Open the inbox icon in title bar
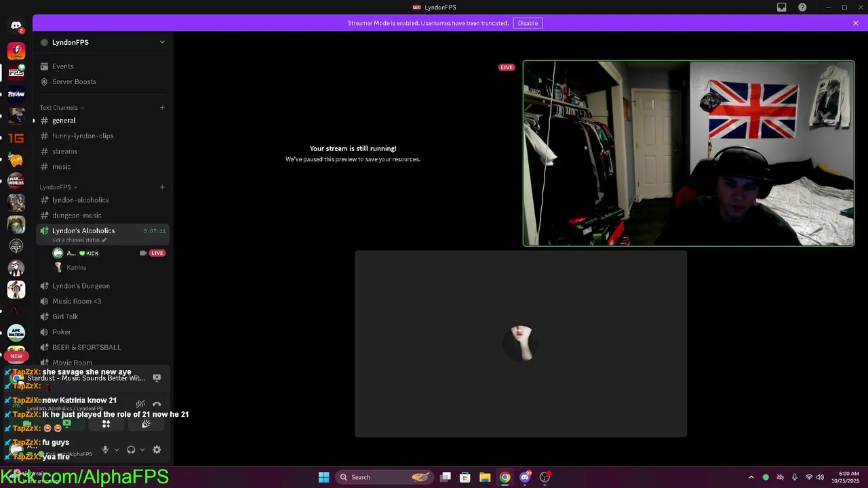868x488 pixels. pos(782,7)
